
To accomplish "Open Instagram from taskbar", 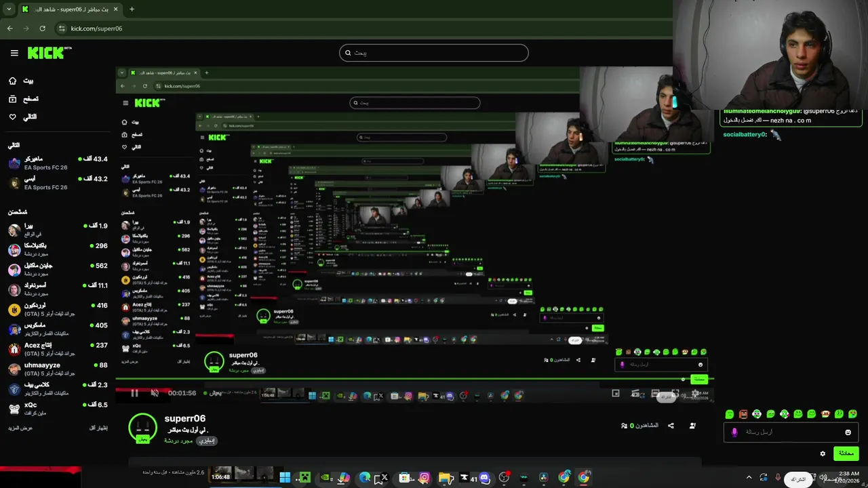I will (x=424, y=478).
